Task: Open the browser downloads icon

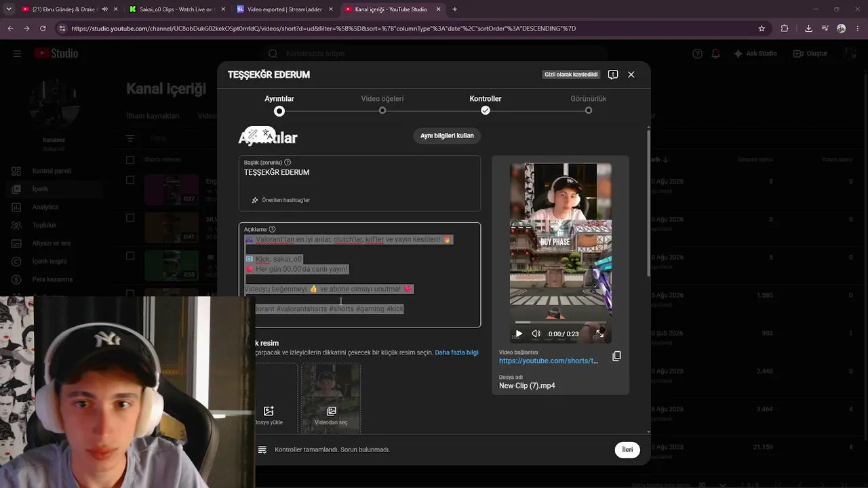Action: 808,28
